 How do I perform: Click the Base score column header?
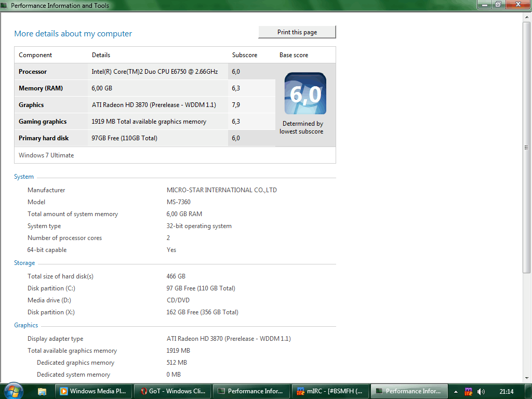pyautogui.click(x=294, y=55)
